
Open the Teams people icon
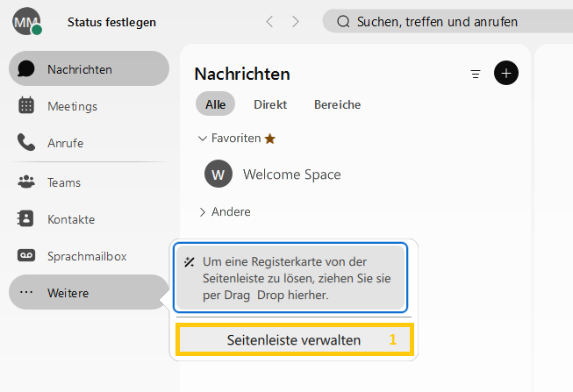click(26, 182)
